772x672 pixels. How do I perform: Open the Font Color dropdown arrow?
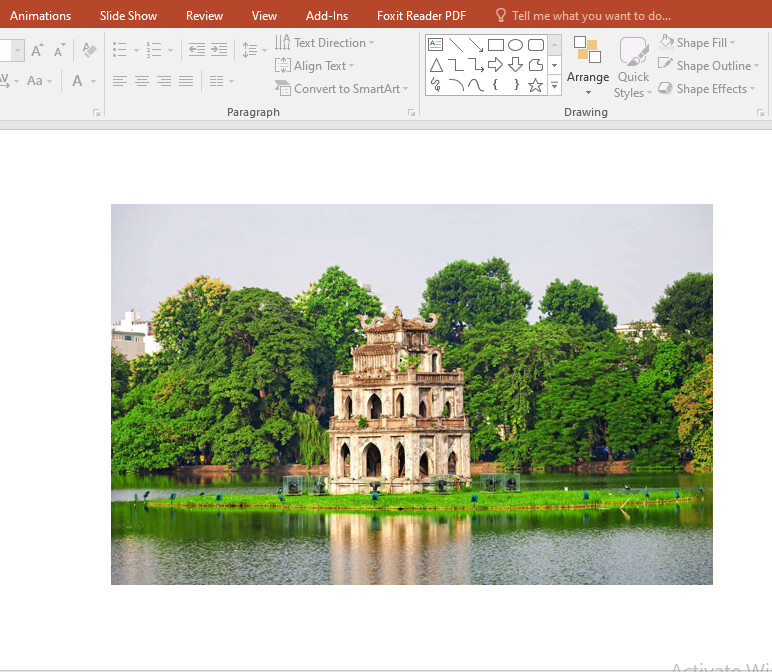click(93, 81)
